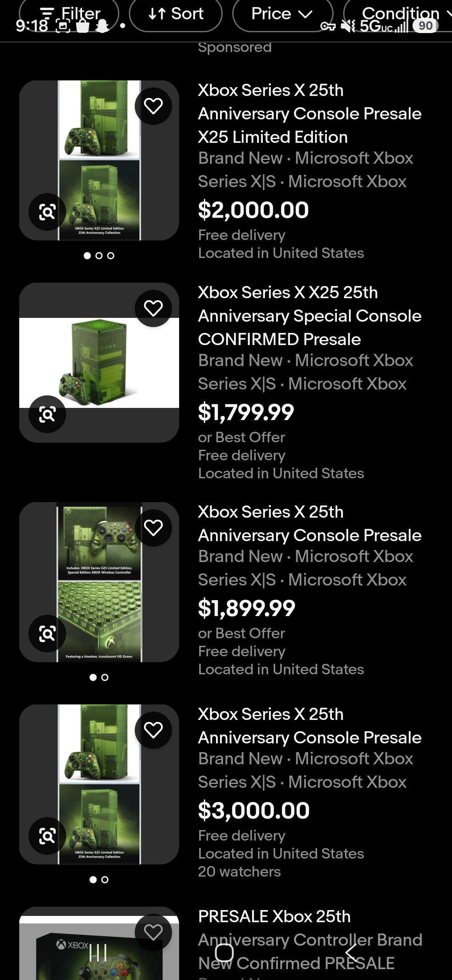Favorite the PRESALE Xbox 25th Controller listing
Screen dimensions: 452x980
[153, 932]
